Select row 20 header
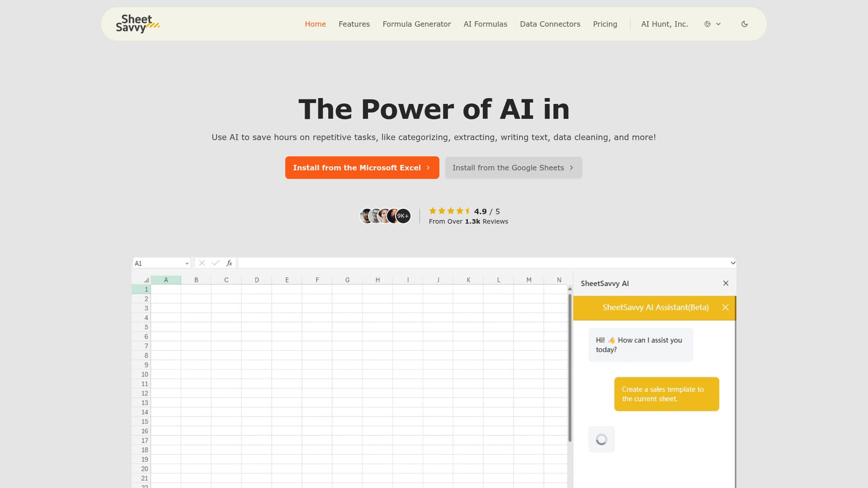 coord(141,469)
